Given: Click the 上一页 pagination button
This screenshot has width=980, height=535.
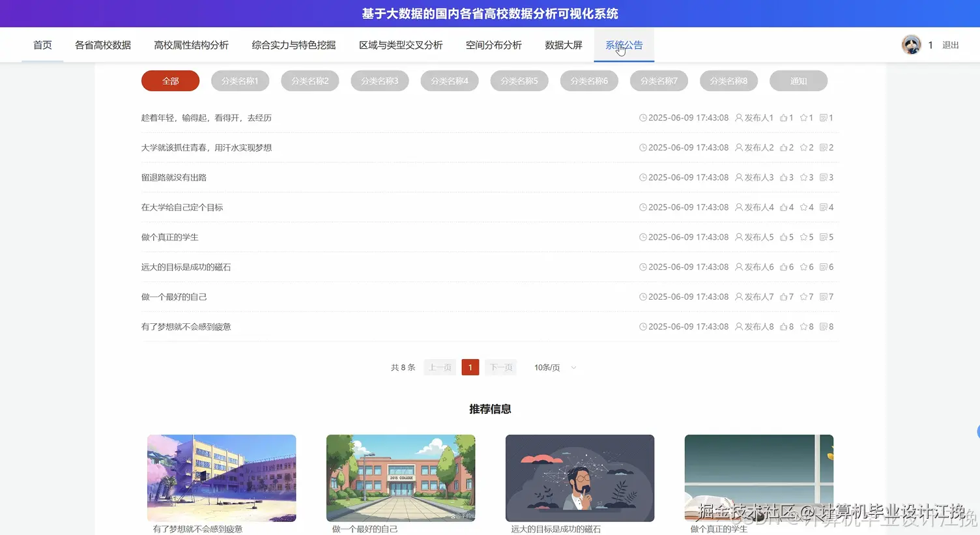Looking at the screenshot, I should 440,368.
